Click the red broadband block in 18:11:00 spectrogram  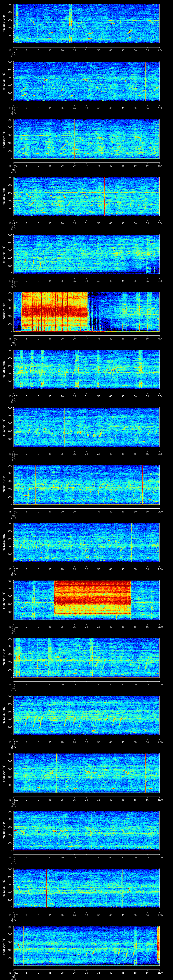coord(92,598)
